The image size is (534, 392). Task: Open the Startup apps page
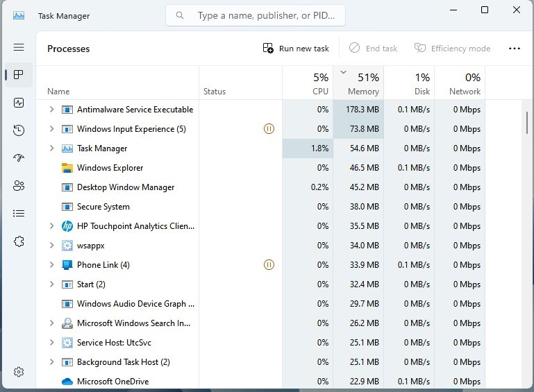click(19, 158)
